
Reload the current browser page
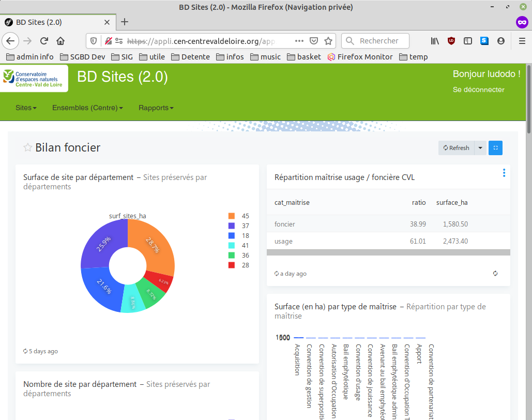click(x=44, y=41)
